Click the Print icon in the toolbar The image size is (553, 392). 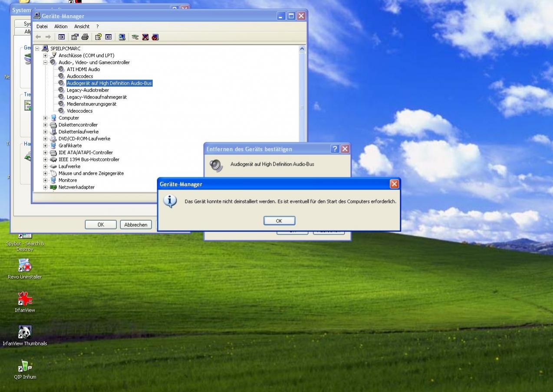[85, 37]
